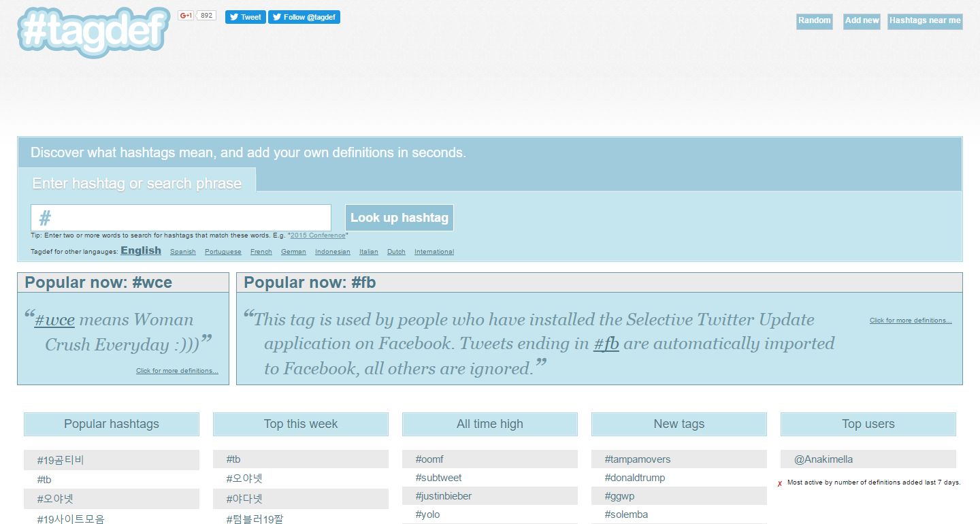
Task: Open Hashtags near me
Action: pyautogui.click(x=924, y=21)
